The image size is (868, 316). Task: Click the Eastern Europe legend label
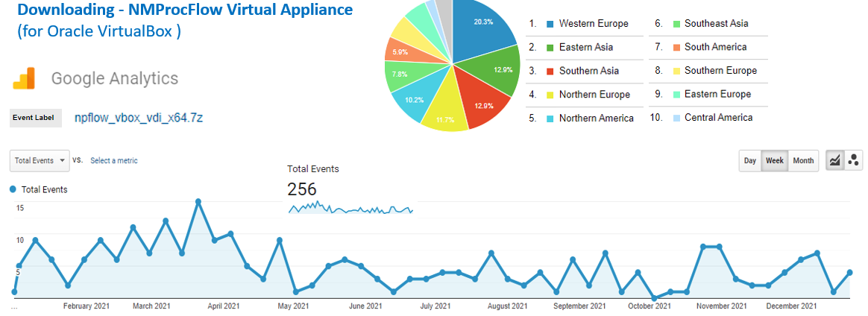tap(717, 95)
